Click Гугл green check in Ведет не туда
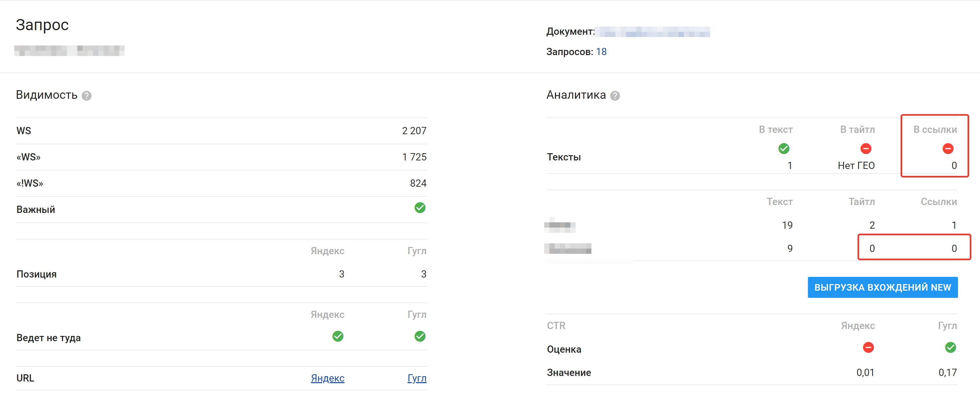Viewport: 980px width, 393px height. pyautogui.click(x=420, y=336)
